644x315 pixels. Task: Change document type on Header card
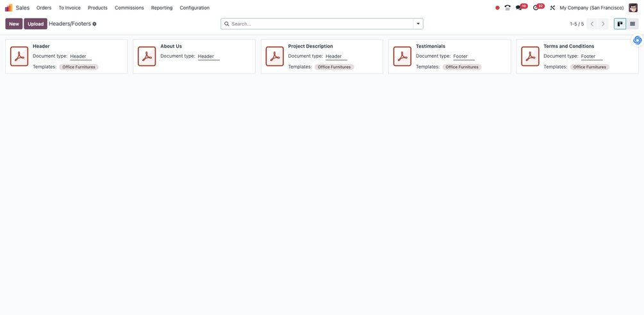pyautogui.click(x=81, y=56)
